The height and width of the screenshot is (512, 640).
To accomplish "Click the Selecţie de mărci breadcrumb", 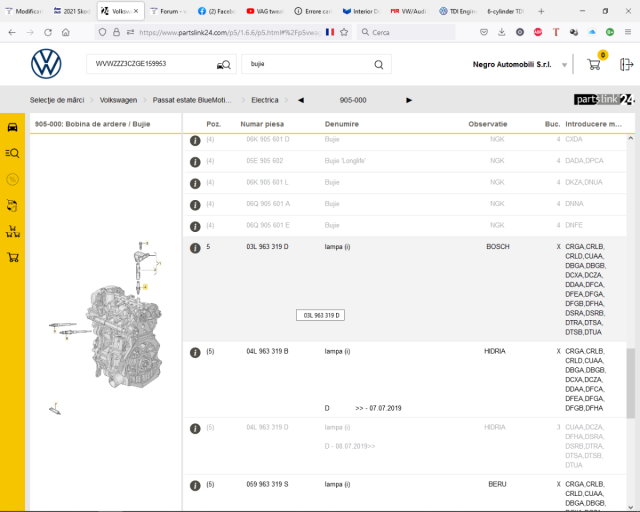I will pos(57,100).
